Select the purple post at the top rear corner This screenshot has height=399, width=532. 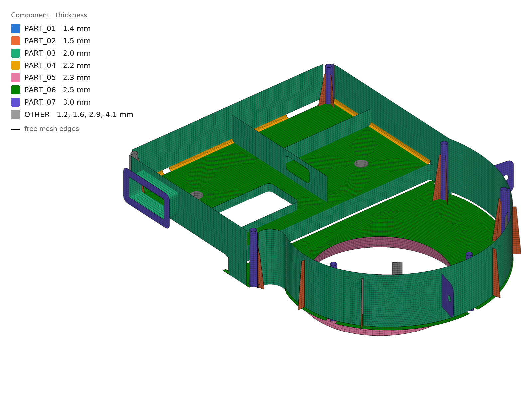pyautogui.click(x=329, y=84)
